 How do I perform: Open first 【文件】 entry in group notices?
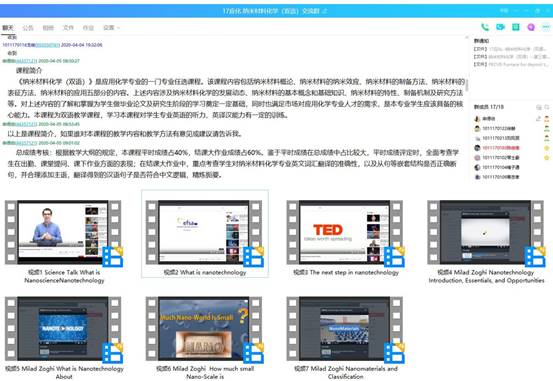tap(511, 49)
